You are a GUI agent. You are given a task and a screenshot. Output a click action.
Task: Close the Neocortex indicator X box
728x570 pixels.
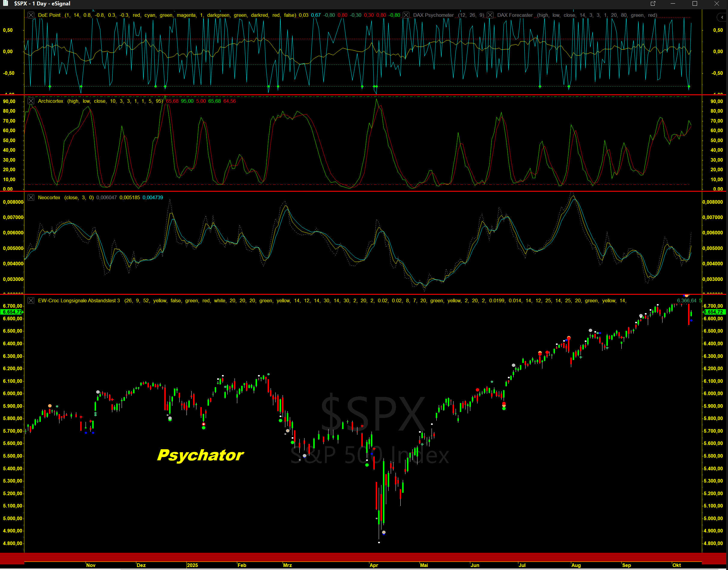click(31, 198)
